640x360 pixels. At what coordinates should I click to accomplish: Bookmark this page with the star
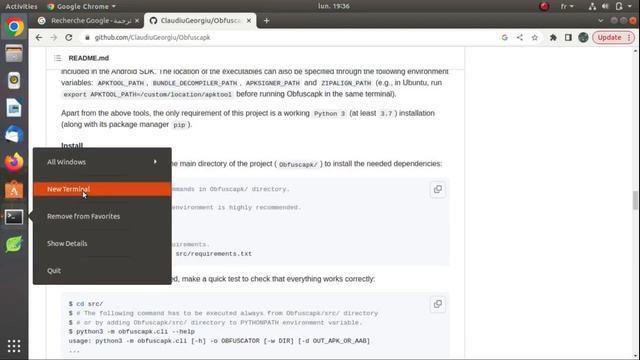coord(535,38)
